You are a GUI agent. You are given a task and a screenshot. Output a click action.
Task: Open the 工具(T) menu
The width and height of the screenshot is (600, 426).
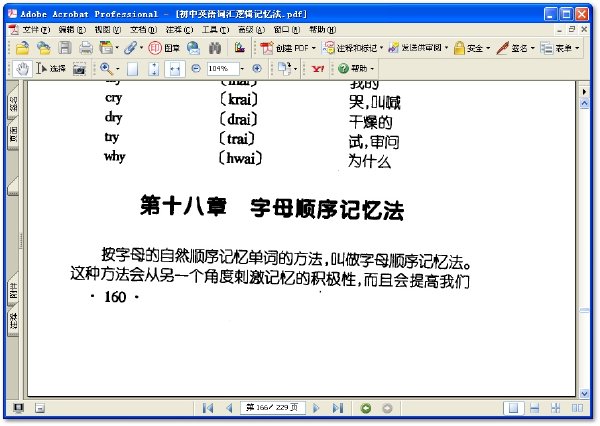pyautogui.click(x=215, y=29)
